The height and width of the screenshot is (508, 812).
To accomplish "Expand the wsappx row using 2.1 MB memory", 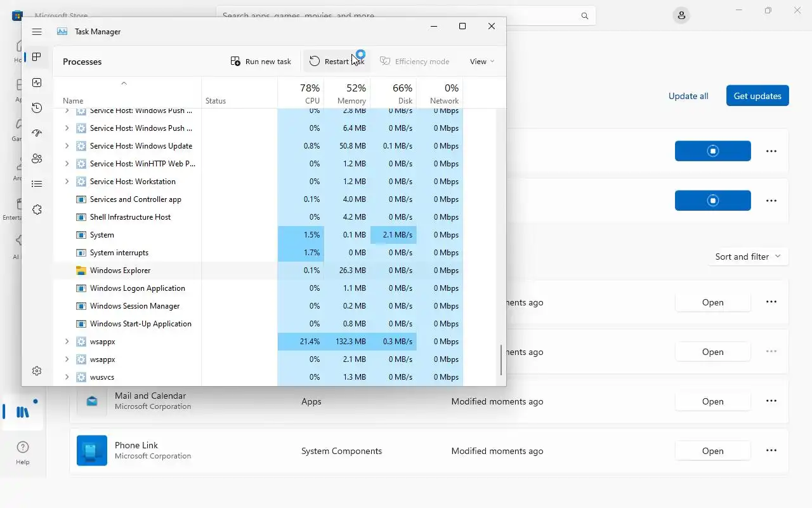I will pyautogui.click(x=67, y=359).
